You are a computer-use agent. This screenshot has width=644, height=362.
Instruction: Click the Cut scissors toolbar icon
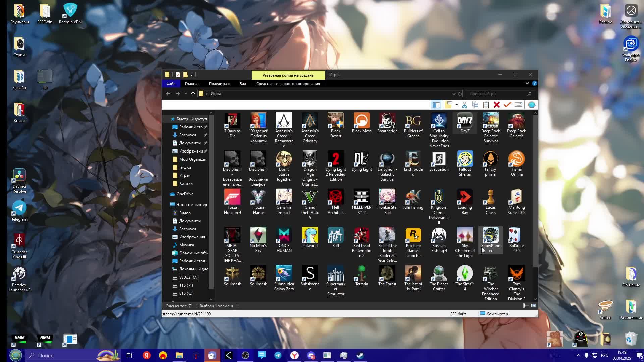click(x=464, y=105)
